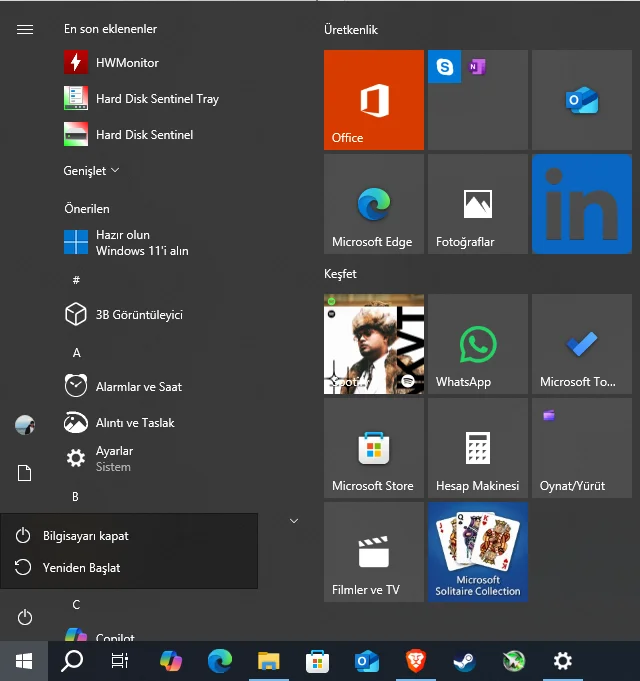Open the Microsoft Edge tile
Viewport: 640px width, 681px height.
coord(373,204)
